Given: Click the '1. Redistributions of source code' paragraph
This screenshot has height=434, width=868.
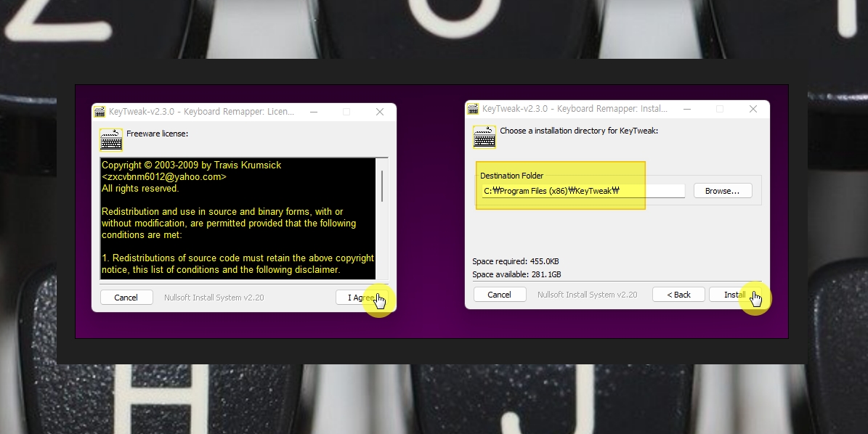Looking at the screenshot, I should coord(238,263).
